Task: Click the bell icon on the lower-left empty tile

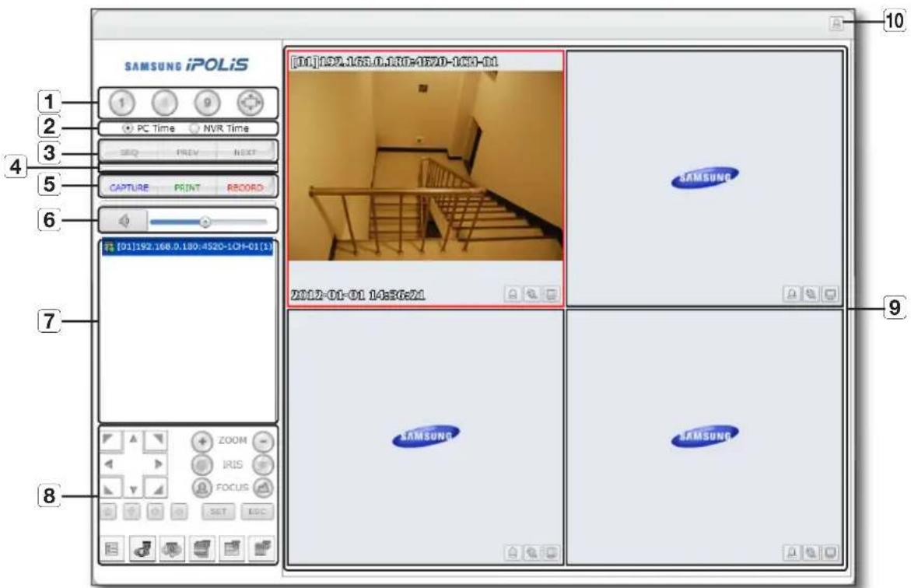Action: tap(513, 552)
